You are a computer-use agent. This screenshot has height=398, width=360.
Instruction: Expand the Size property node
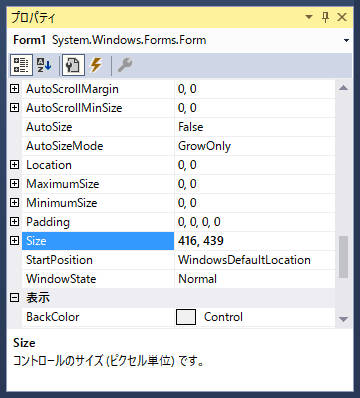tap(14, 241)
